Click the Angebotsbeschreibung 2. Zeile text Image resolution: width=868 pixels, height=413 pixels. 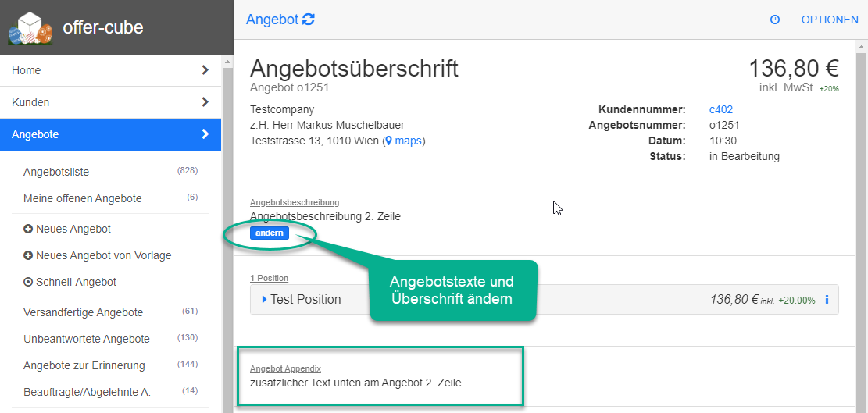click(x=326, y=216)
